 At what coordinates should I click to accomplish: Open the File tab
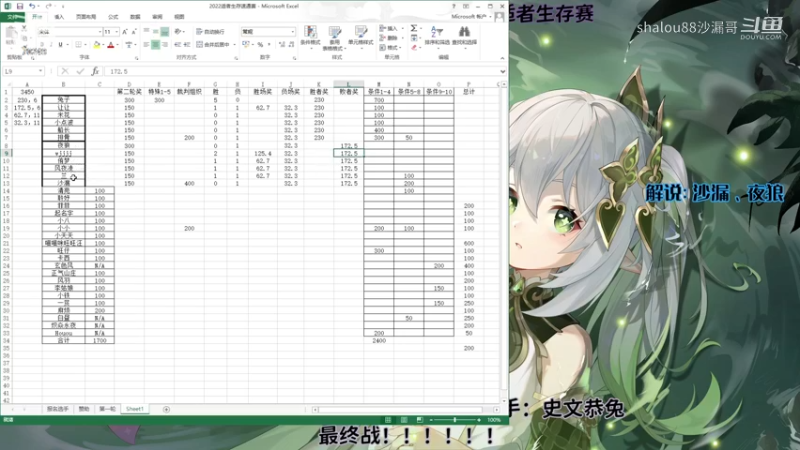[13, 17]
